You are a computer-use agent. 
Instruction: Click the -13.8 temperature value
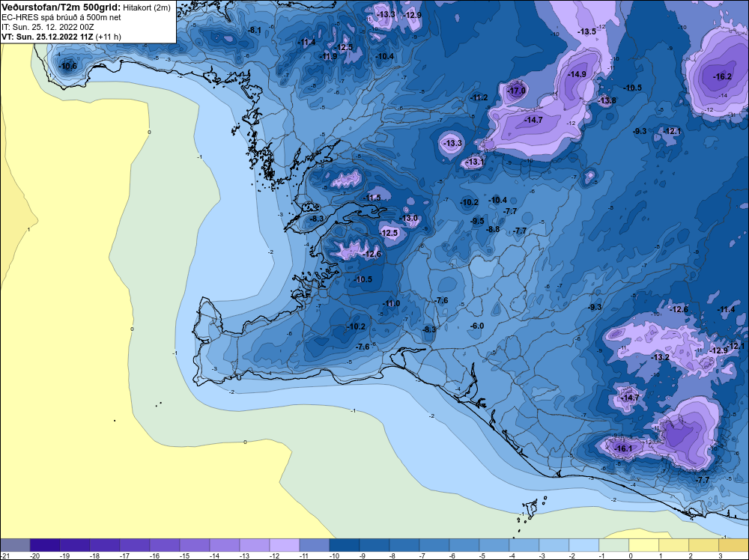click(607, 100)
